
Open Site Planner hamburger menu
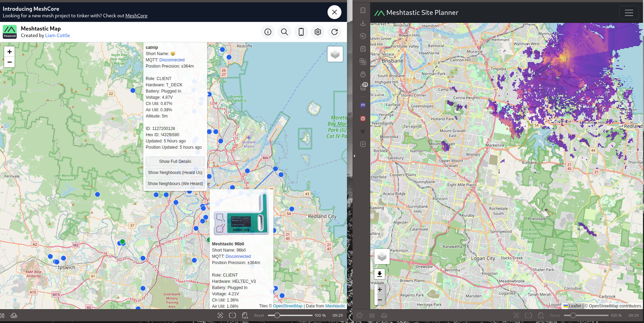(629, 13)
